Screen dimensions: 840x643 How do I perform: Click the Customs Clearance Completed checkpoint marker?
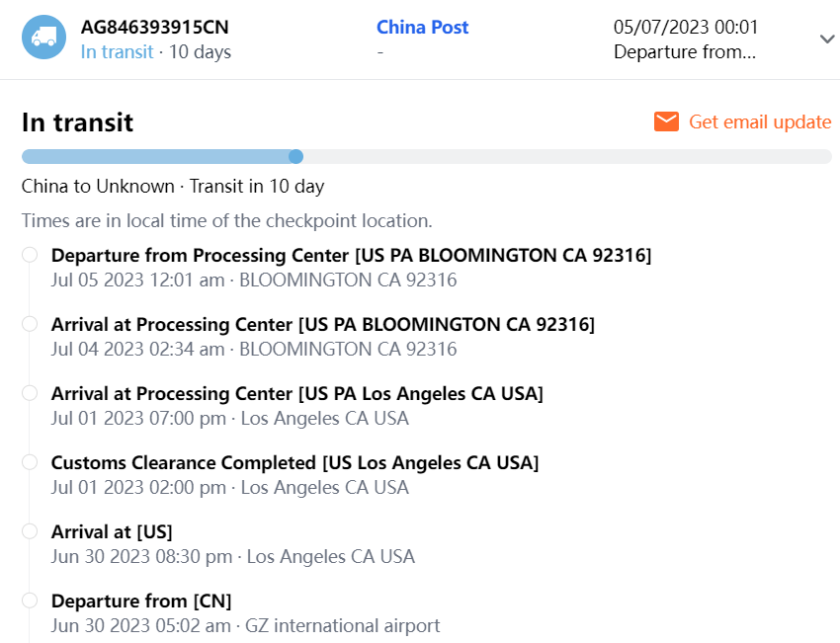pos(31,462)
